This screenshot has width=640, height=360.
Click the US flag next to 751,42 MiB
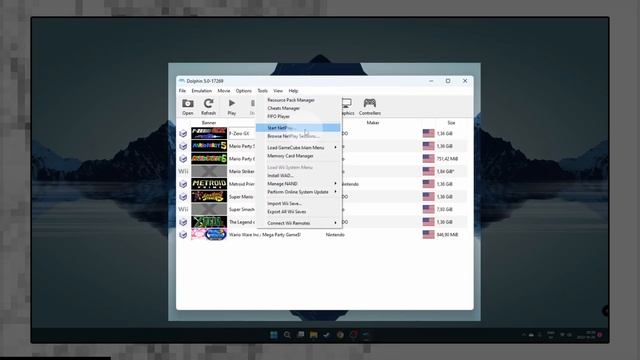click(x=429, y=159)
